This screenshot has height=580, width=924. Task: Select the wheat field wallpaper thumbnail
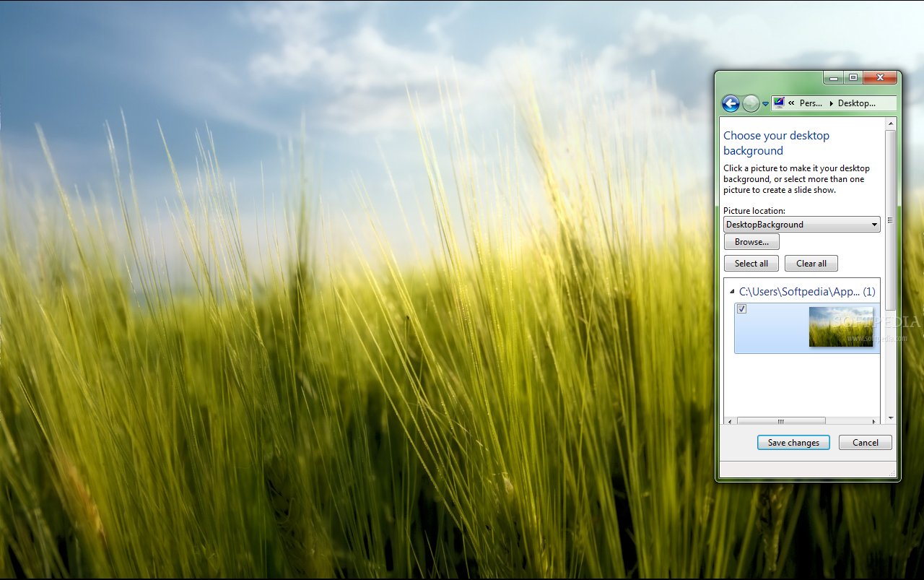[x=841, y=326]
